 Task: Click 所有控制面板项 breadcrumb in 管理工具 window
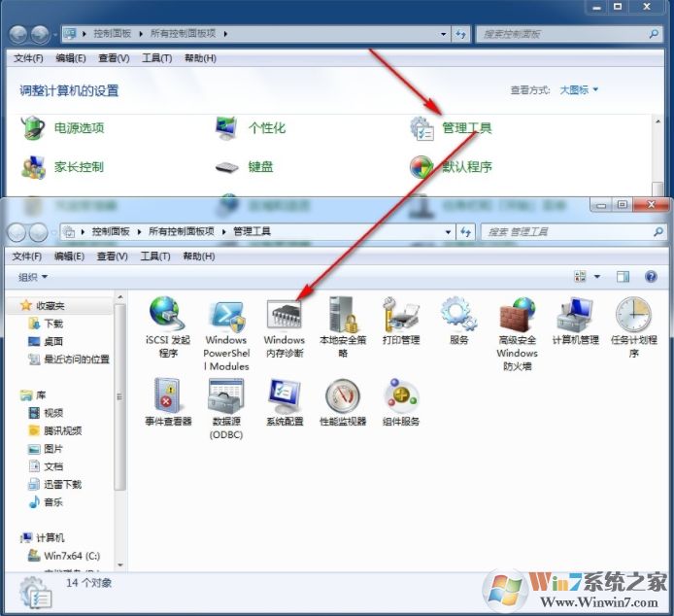(181, 231)
